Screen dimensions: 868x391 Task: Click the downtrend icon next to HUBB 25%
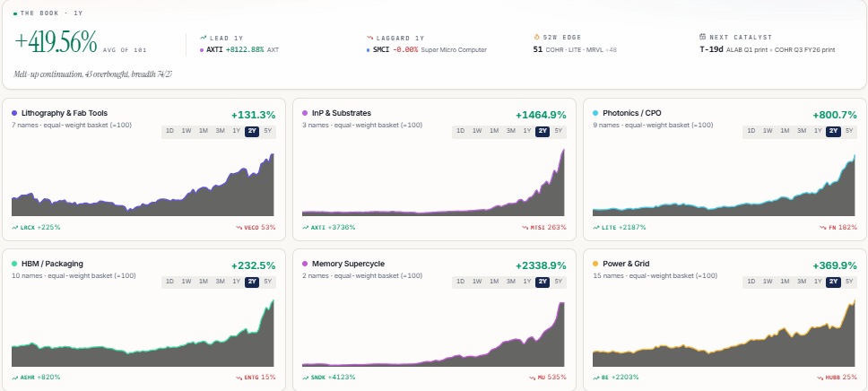820,378
